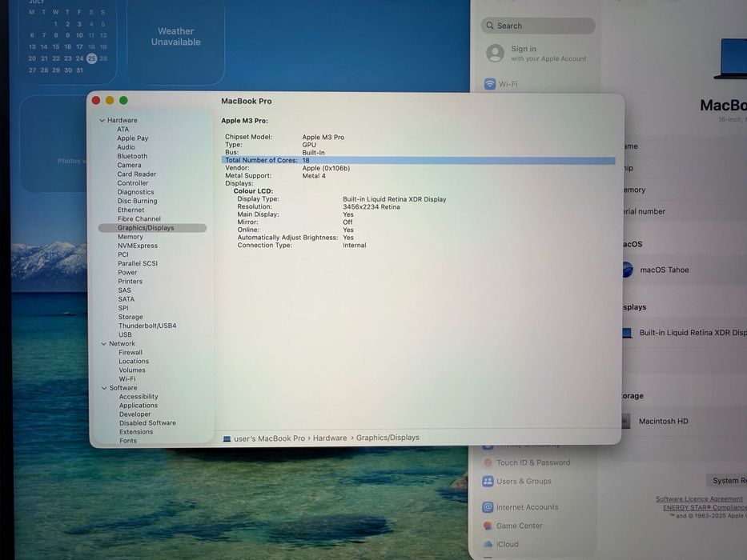Click the laptop icon in the path bar
The height and width of the screenshot is (560, 747).
coord(227,439)
